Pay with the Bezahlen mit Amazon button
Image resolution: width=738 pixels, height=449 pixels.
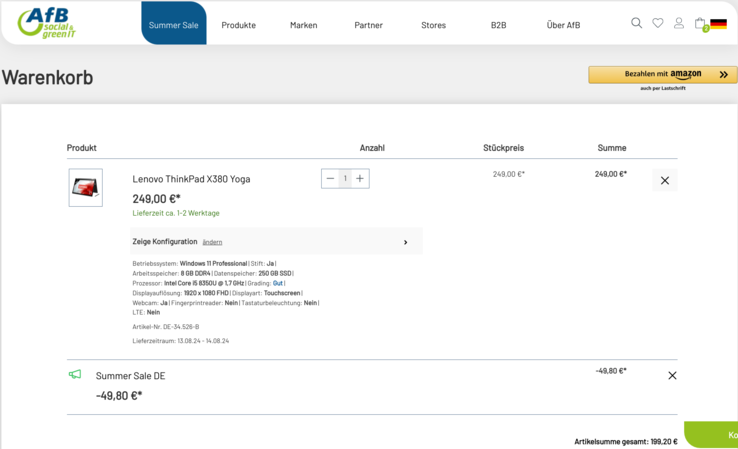click(x=663, y=74)
